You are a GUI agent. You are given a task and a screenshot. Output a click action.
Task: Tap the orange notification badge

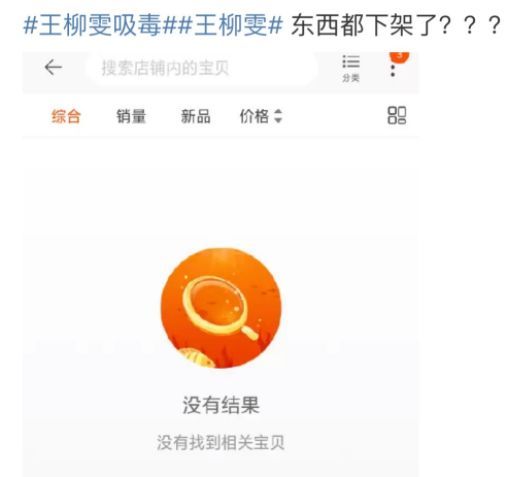tap(399, 56)
